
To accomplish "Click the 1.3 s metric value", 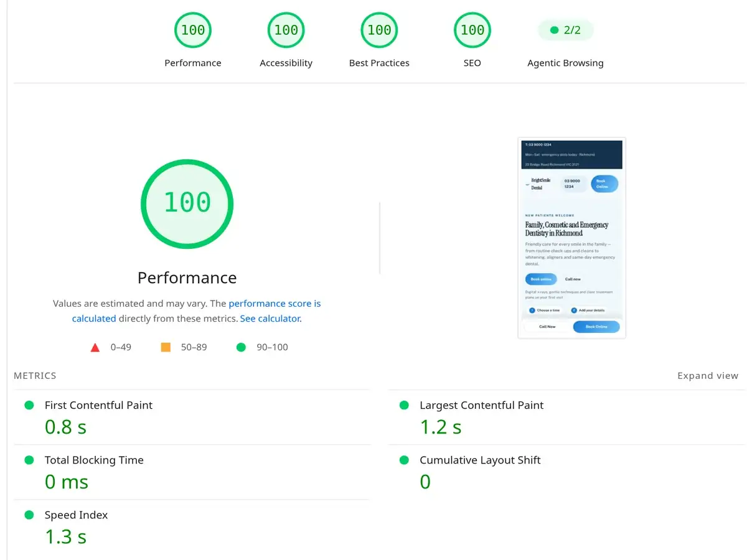I will (x=65, y=536).
